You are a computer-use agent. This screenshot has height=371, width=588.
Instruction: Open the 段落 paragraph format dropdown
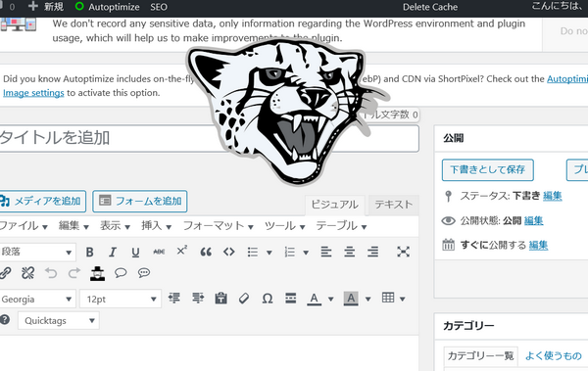[x=37, y=252]
